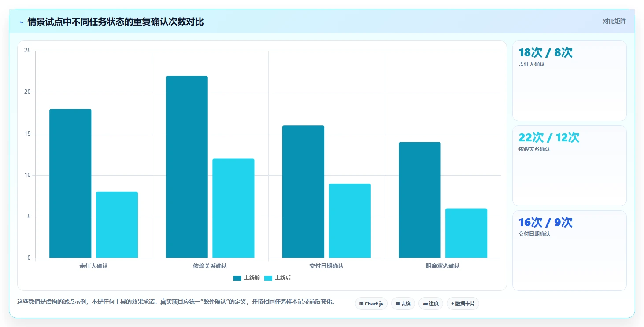
Task: Open the 16次 / 9次 data card
Action: click(570, 250)
